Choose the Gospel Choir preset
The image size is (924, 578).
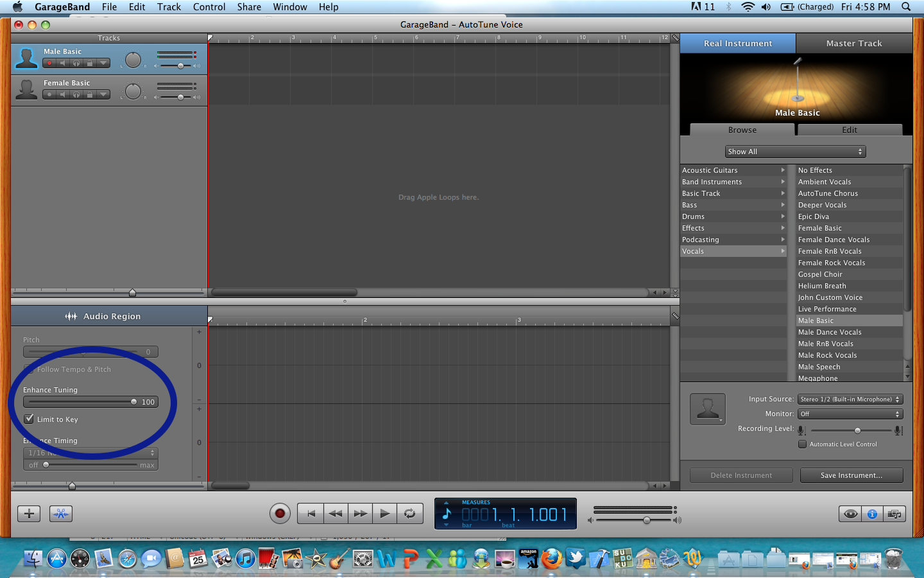pos(849,274)
